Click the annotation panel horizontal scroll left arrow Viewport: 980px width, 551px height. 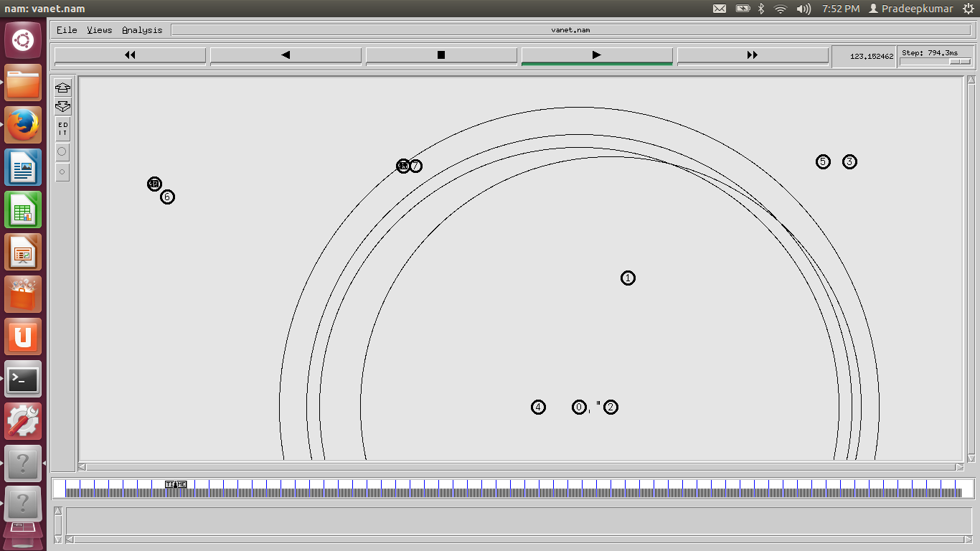pyautogui.click(x=70, y=539)
